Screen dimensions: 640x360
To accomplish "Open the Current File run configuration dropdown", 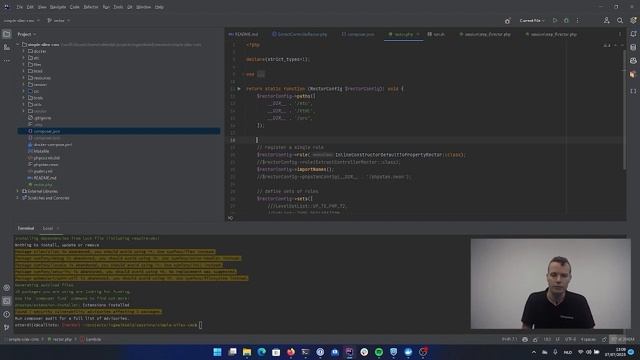I will point(532,20).
